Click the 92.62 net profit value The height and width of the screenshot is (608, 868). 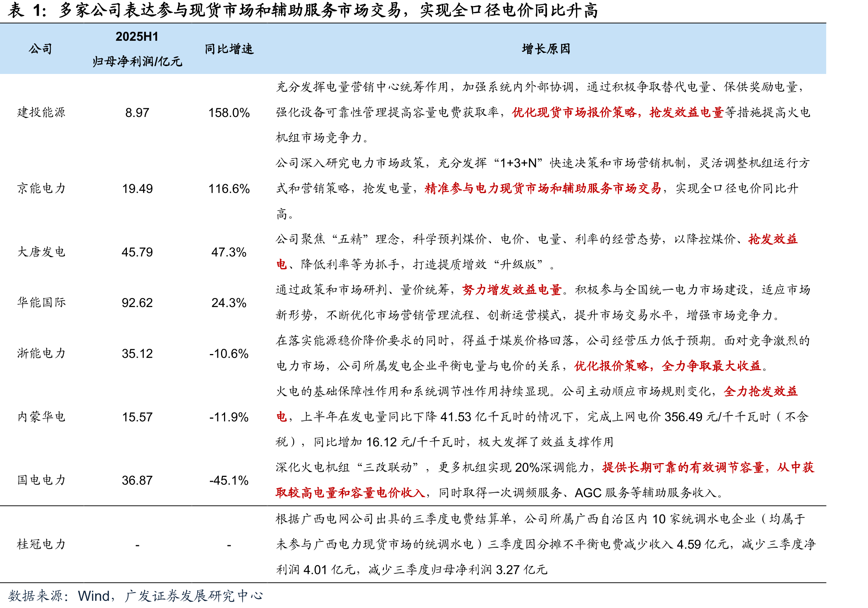point(137,303)
